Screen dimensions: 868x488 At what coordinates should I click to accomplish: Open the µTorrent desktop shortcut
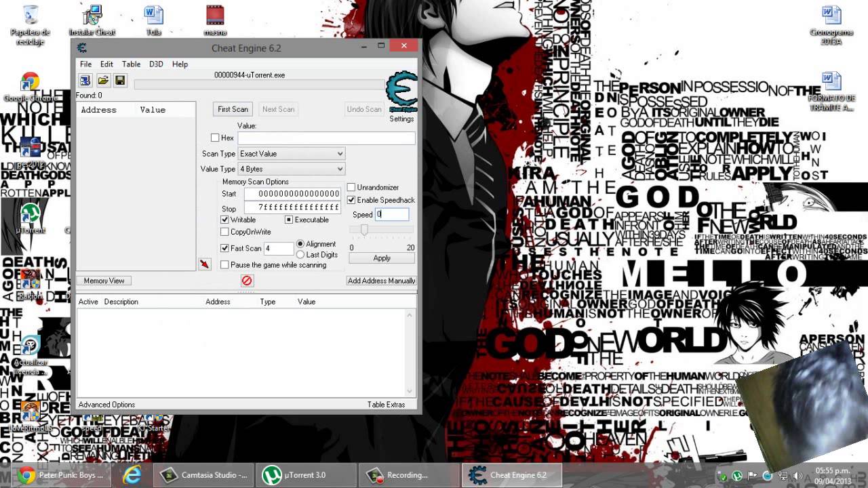coord(30,218)
